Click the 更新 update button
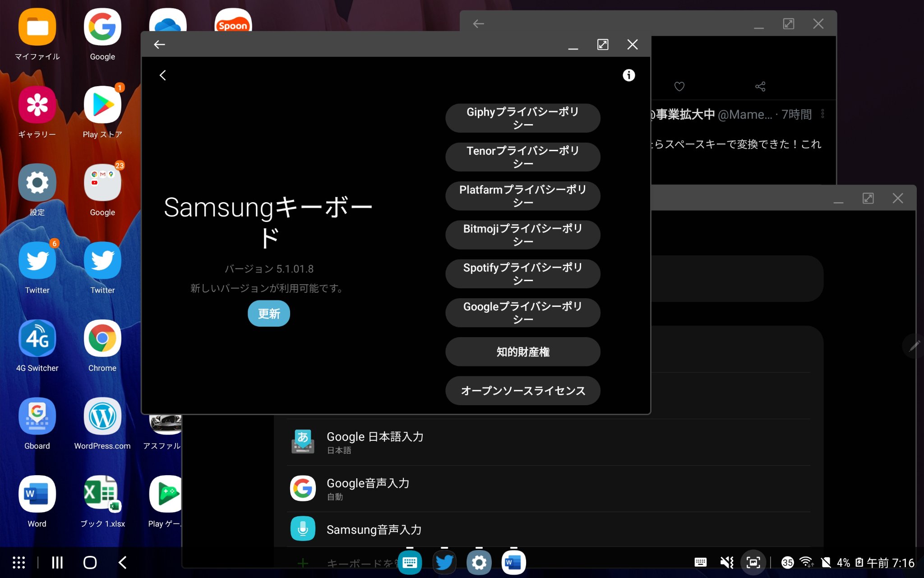924x578 pixels. point(269,313)
